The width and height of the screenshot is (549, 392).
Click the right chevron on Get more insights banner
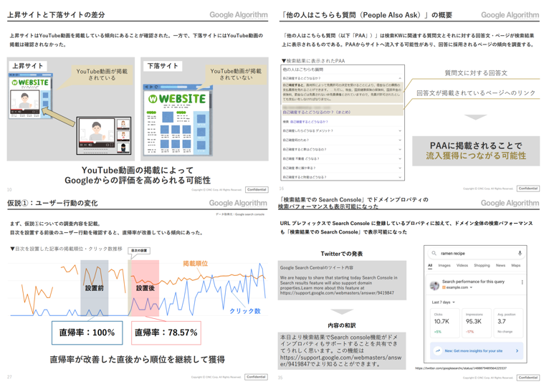click(x=517, y=350)
